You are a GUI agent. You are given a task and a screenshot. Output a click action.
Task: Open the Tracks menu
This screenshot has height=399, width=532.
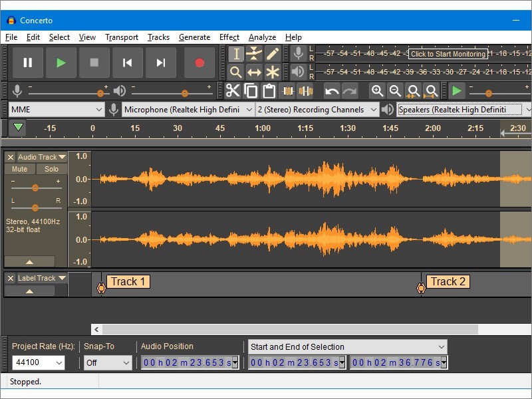(158, 37)
